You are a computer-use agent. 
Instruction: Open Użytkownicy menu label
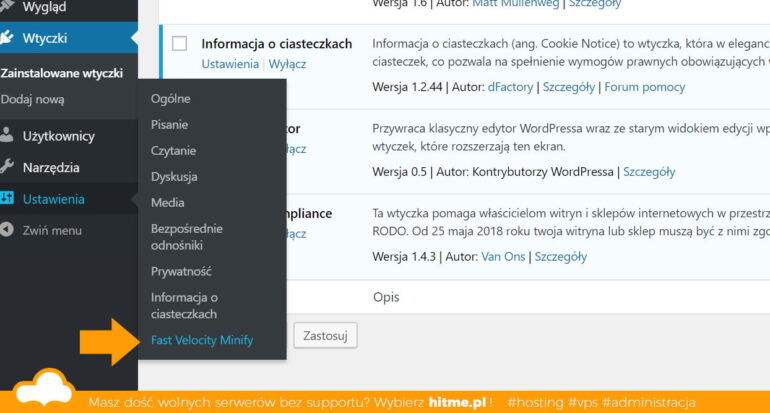[58, 136]
